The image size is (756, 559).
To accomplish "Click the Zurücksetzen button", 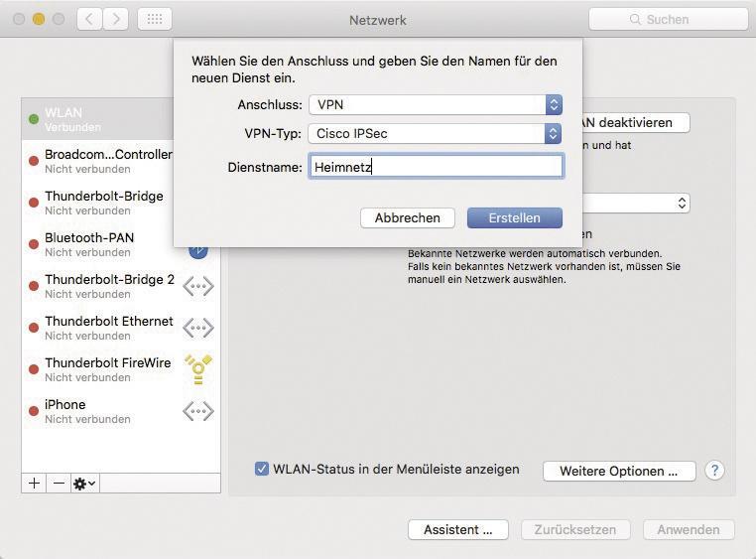I will 575,529.
